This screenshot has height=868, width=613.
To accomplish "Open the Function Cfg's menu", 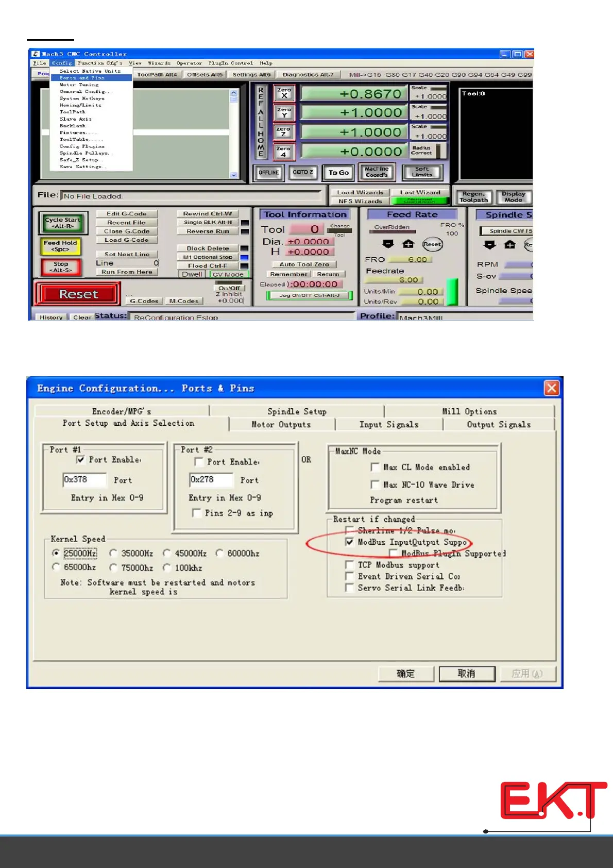I will coord(100,63).
